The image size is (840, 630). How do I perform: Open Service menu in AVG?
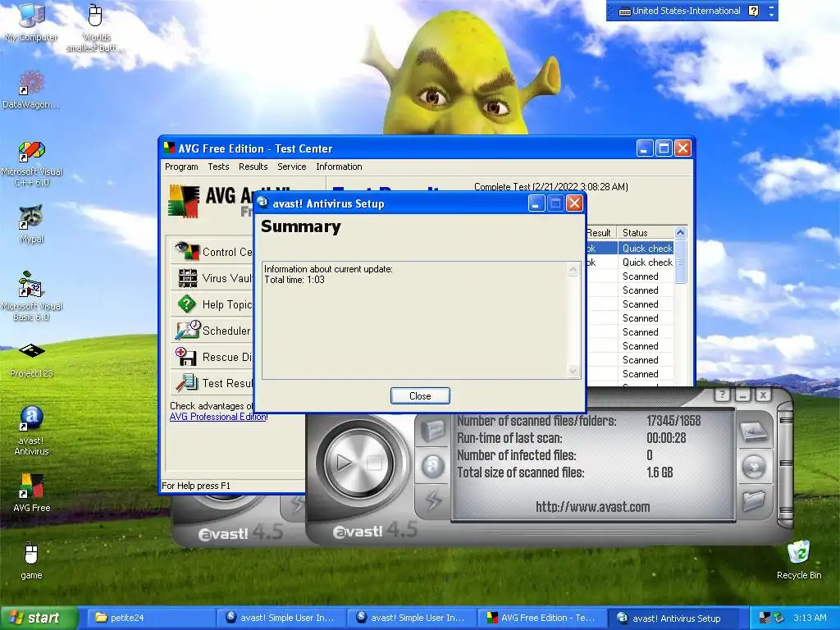(291, 167)
